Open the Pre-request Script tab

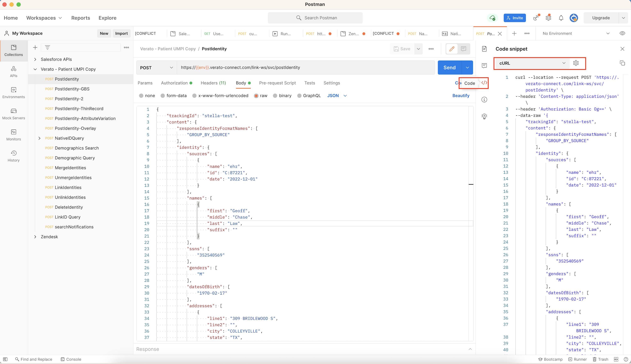(277, 83)
